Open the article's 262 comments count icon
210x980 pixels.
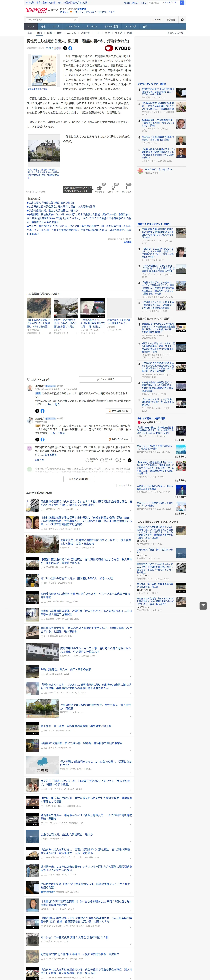click(49, 48)
